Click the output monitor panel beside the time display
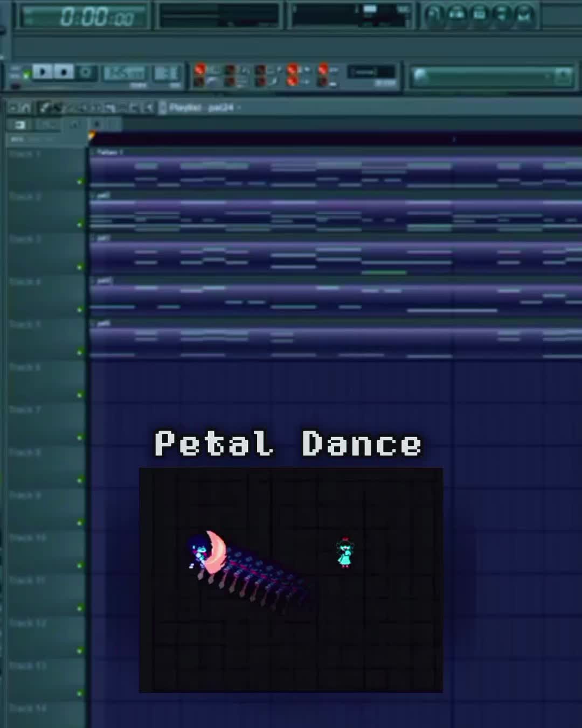582x728 pixels. point(219,16)
